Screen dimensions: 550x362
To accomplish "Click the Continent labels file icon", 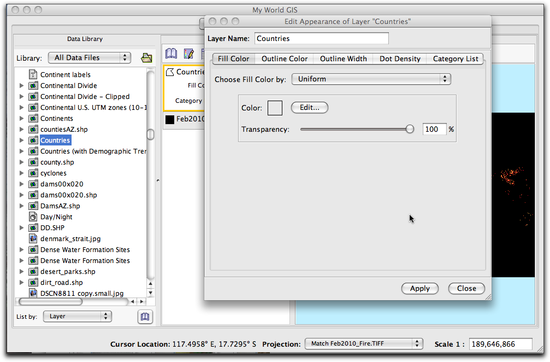I will [33, 74].
